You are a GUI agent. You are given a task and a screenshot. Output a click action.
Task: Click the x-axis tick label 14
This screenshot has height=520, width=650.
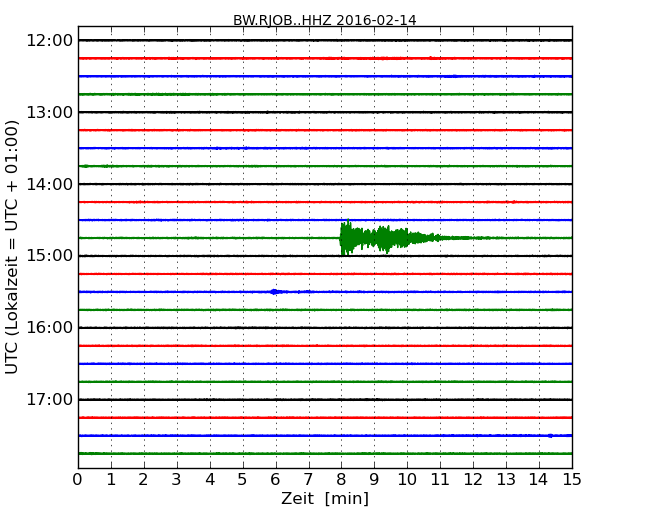point(539,480)
